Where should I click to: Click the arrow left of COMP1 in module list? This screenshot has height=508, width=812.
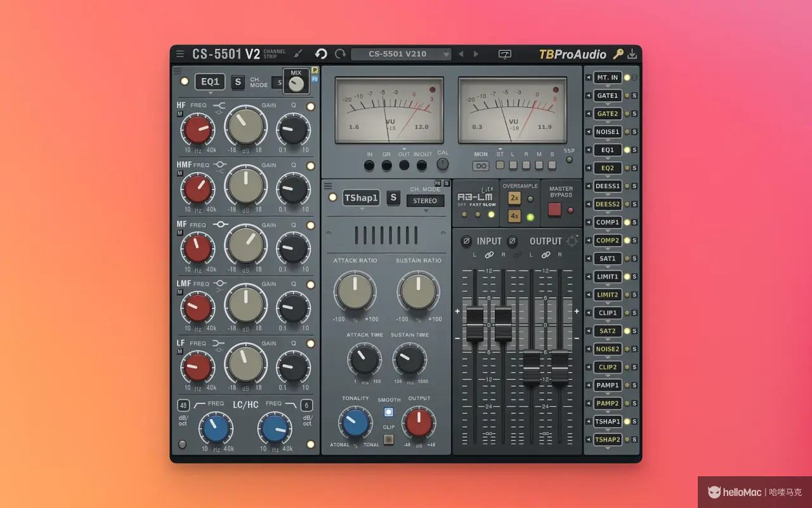(588, 223)
